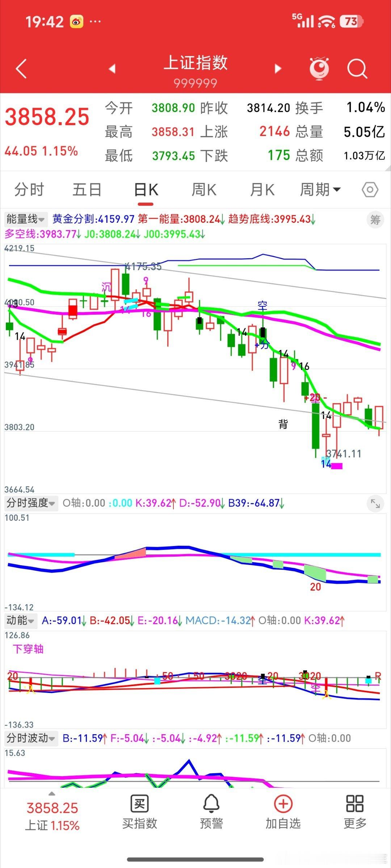Tap the 空 signal marker on chart
The width and height of the screenshot is (391, 868).
click(x=262, y=306)
